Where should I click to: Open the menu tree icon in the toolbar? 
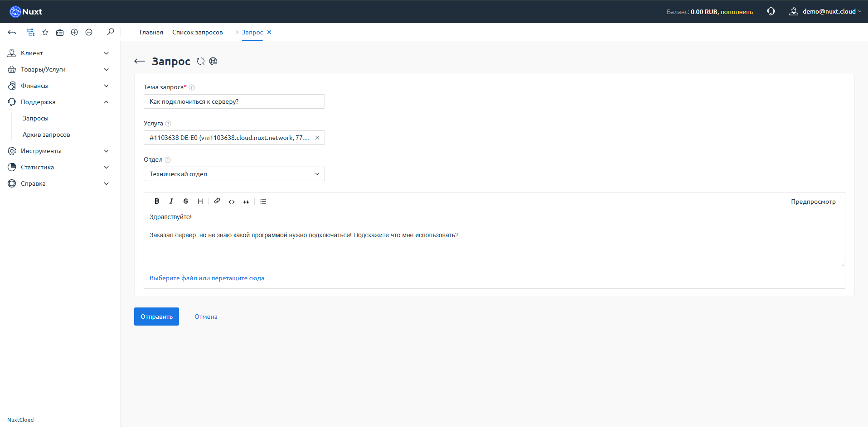click(31, 32)
